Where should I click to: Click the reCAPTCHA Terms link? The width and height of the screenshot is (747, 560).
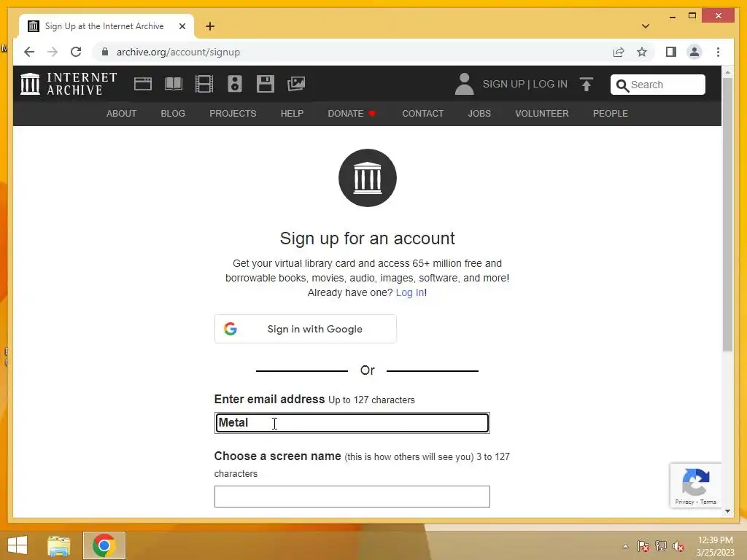[708, 502]
